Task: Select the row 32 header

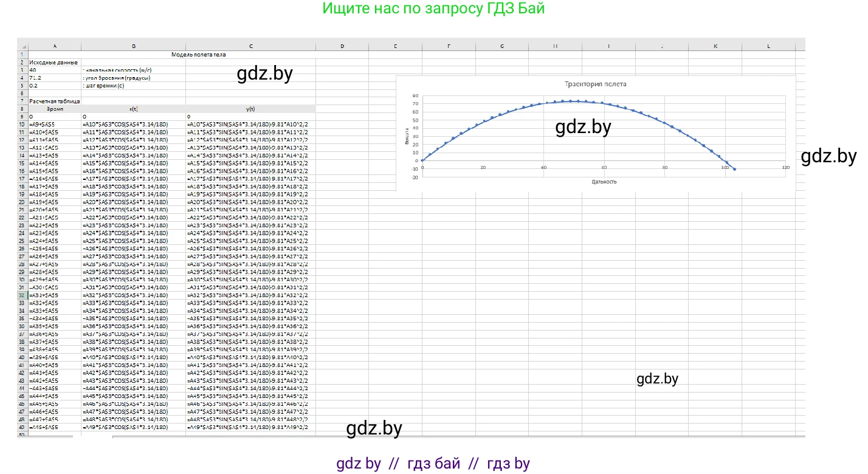Action: tap(22, 295)
